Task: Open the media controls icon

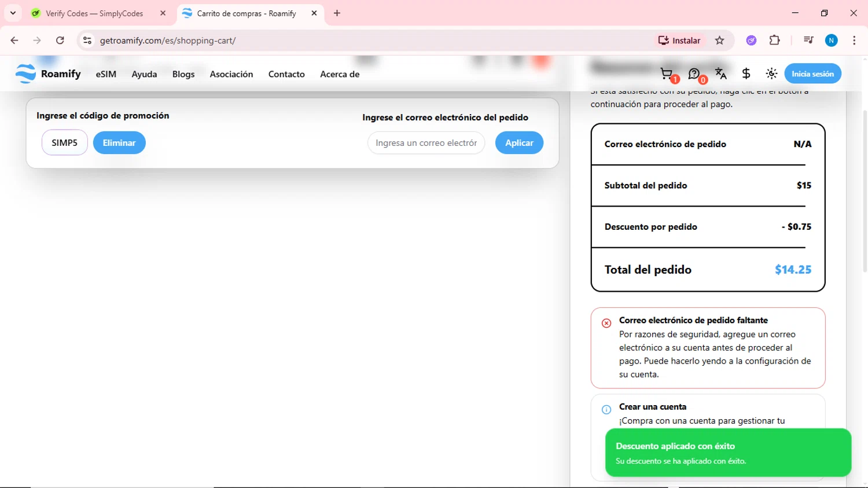Action: (x=808, y=40)
